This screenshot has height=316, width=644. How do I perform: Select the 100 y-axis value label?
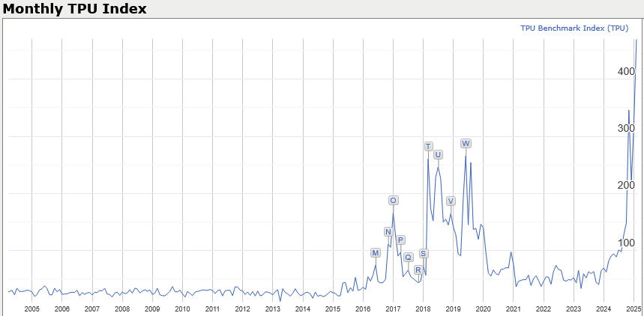click(x=626, y=243)
